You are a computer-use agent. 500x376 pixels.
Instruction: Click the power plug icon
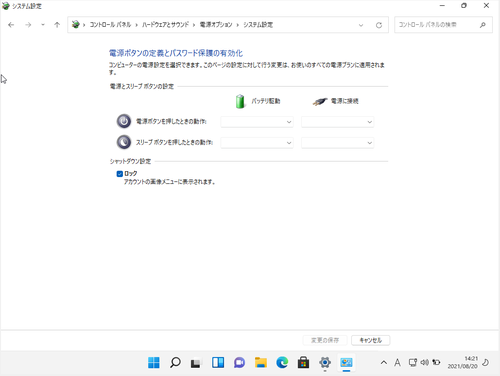click(x=320, y=101)
